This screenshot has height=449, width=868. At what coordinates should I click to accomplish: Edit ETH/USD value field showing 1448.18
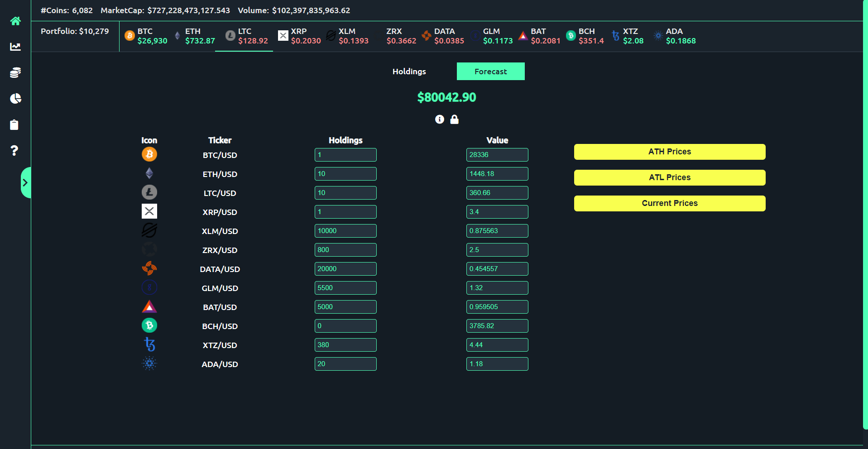(497, 174)
